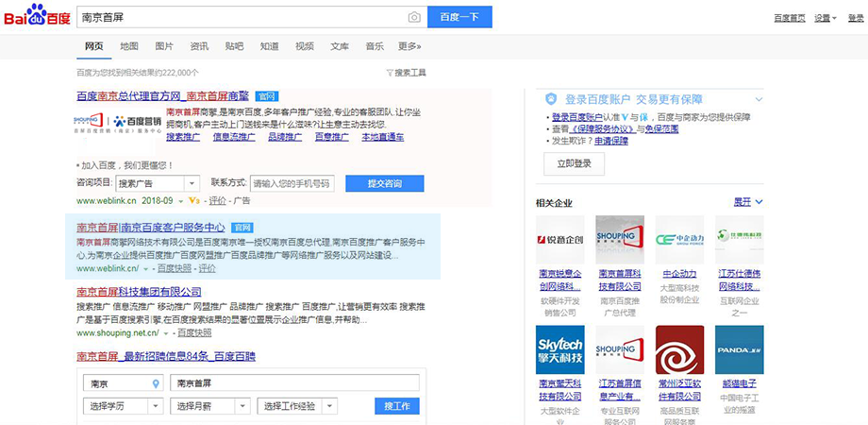
Task: Click the location pin icon in city field
Action: pos(156,383)
